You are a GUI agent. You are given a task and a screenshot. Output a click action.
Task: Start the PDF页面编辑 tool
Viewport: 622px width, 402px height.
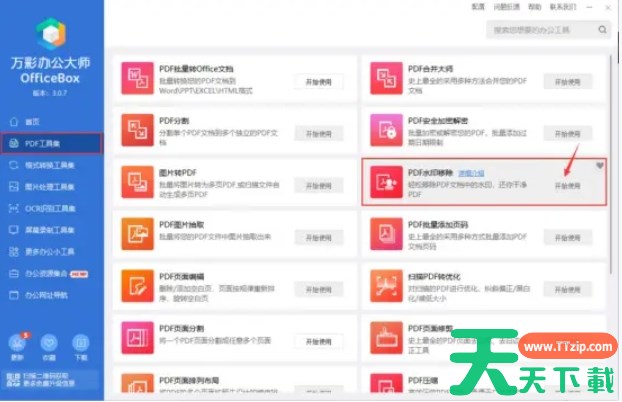pos(319,290)
